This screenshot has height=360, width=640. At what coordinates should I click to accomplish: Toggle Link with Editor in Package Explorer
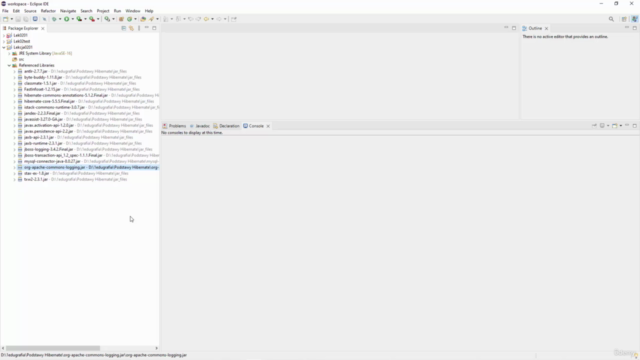[x=131, y=28]
